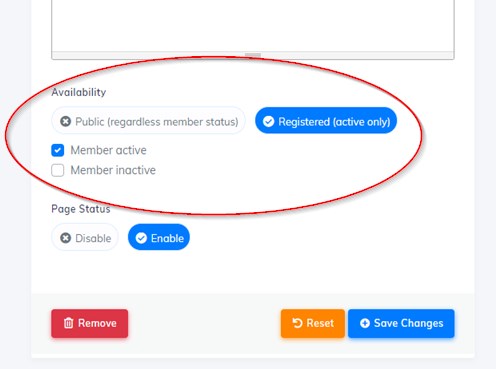Click the trash icon on Remove button
The height and width of the screenshot is (369, 496).
69,323
